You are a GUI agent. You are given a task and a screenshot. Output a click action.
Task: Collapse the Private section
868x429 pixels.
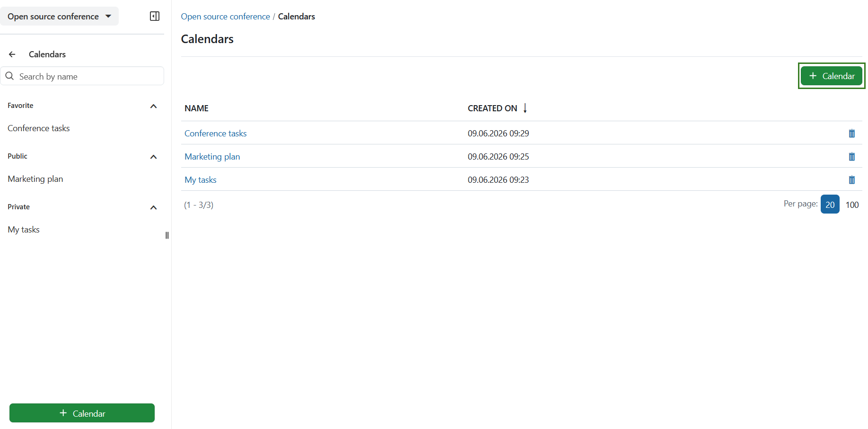153,207
